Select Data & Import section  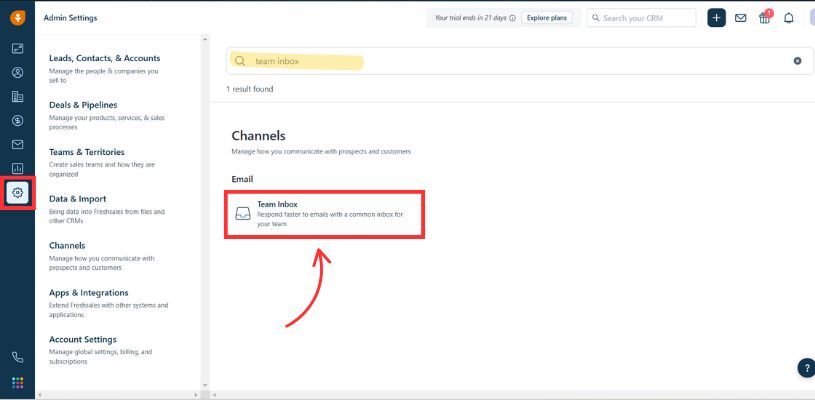coord(77,199)
